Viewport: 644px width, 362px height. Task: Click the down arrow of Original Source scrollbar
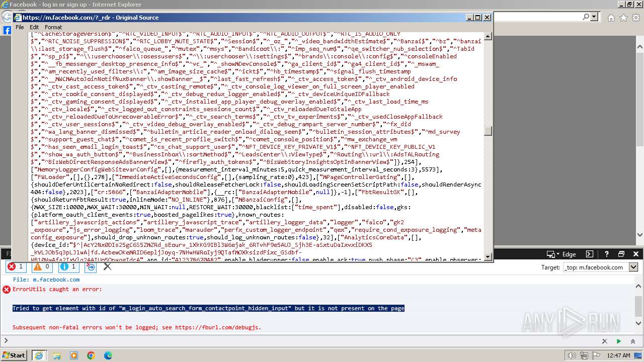(488, 256)
